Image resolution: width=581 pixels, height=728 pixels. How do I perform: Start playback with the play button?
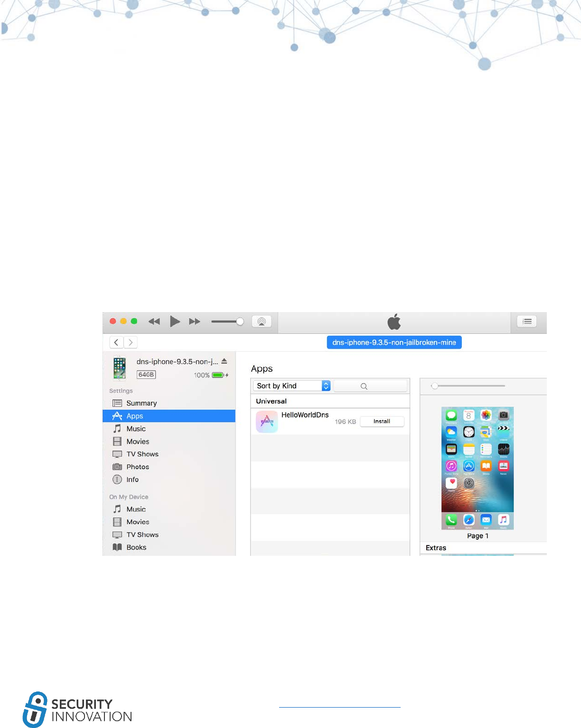(x=175, y=322)
